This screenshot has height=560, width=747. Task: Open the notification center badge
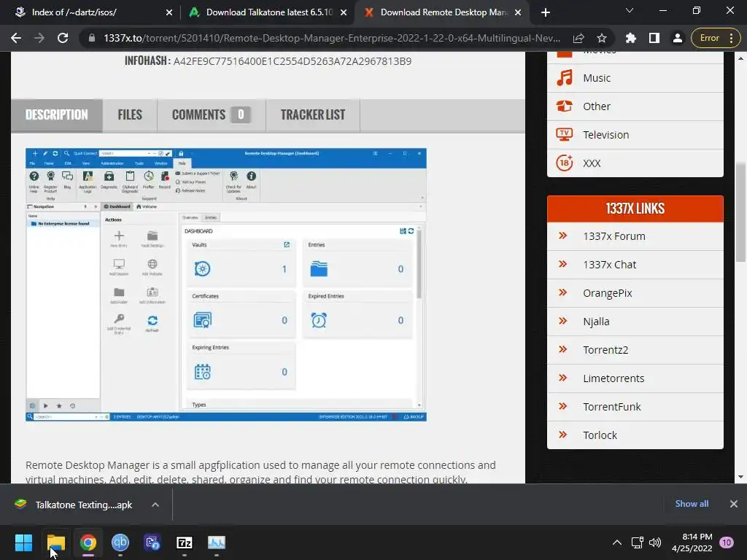pos(727,542)
